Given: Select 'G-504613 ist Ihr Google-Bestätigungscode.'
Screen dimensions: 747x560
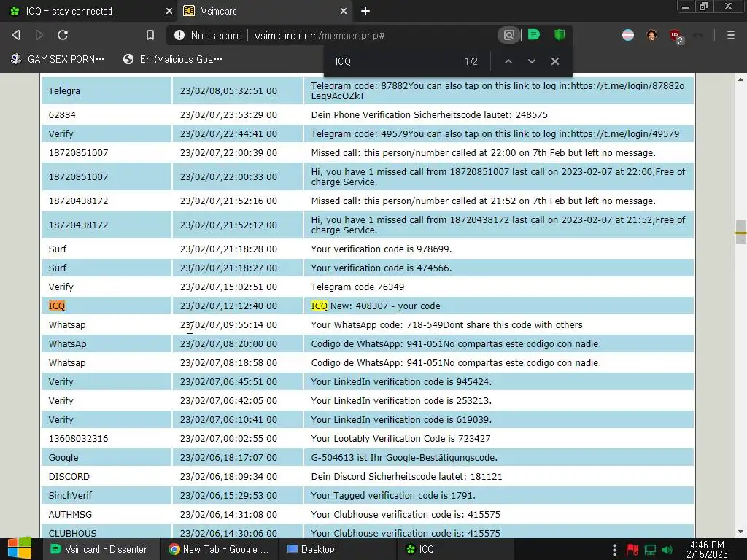Looking at the screenshot, I should pyautogui.click(x=404, y=458).
